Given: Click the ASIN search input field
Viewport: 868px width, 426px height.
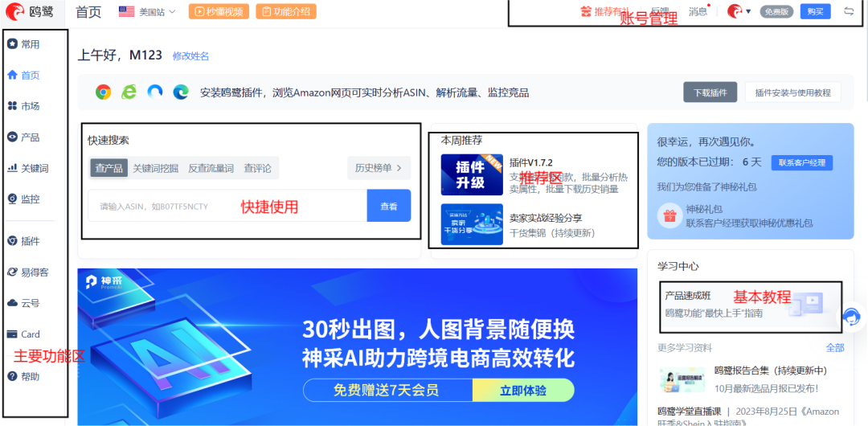Looking at the screenshot, I should [227, 206].
